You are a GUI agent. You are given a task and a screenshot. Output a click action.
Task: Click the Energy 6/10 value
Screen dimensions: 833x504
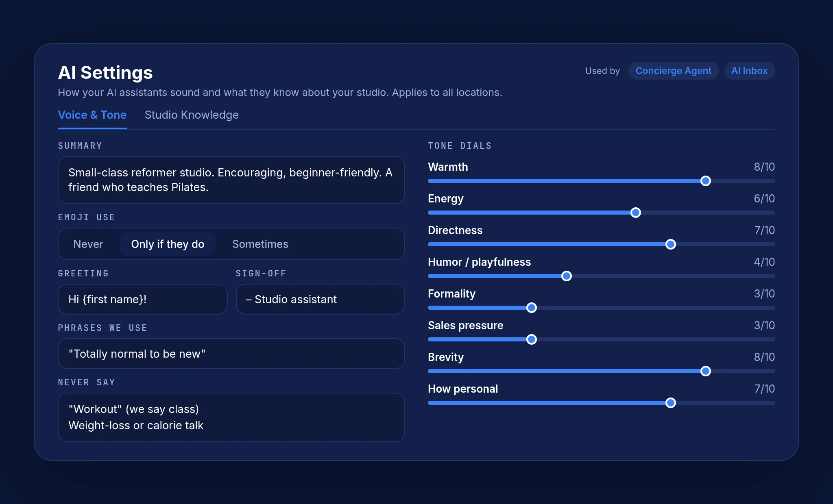coord(764,199)
